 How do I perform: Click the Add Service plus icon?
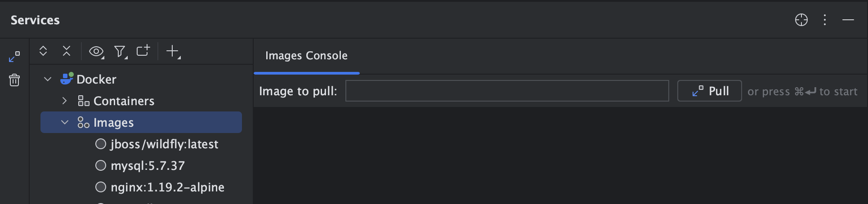(x=173, y=51)
